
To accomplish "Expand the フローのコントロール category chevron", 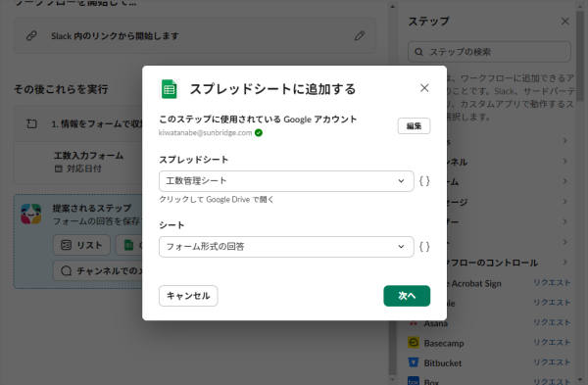I will click(x=565, y=262).
